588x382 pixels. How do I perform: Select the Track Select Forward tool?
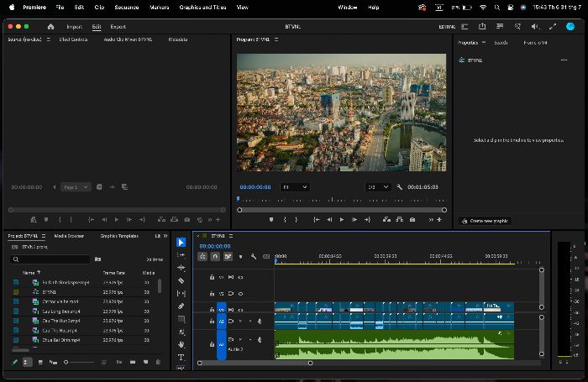(x=181, y=255)
